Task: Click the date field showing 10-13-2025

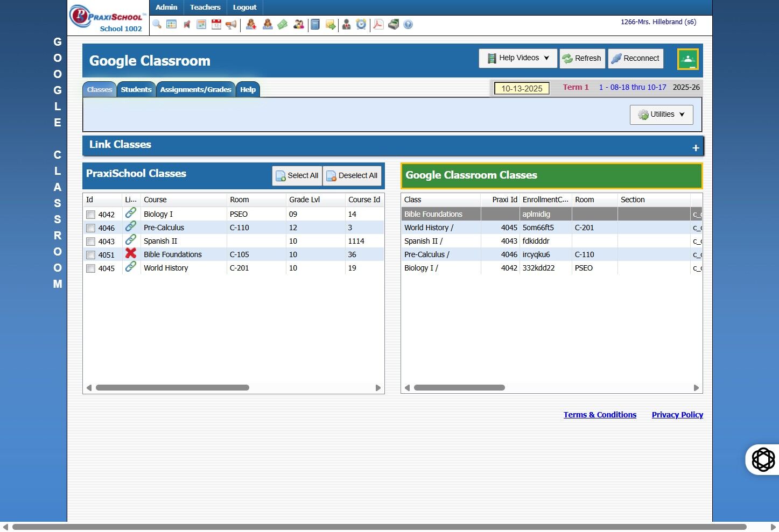Action: (522, 88)
